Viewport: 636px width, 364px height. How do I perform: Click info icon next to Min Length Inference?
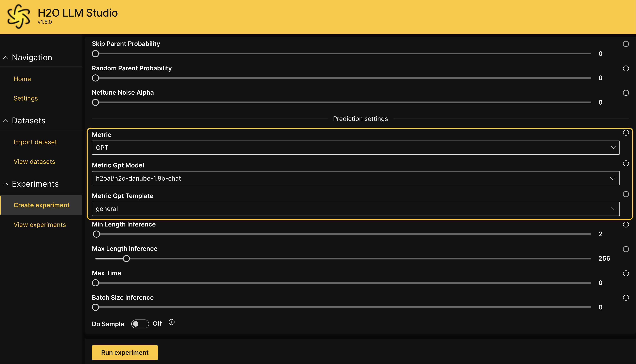[x=626, y=224]
